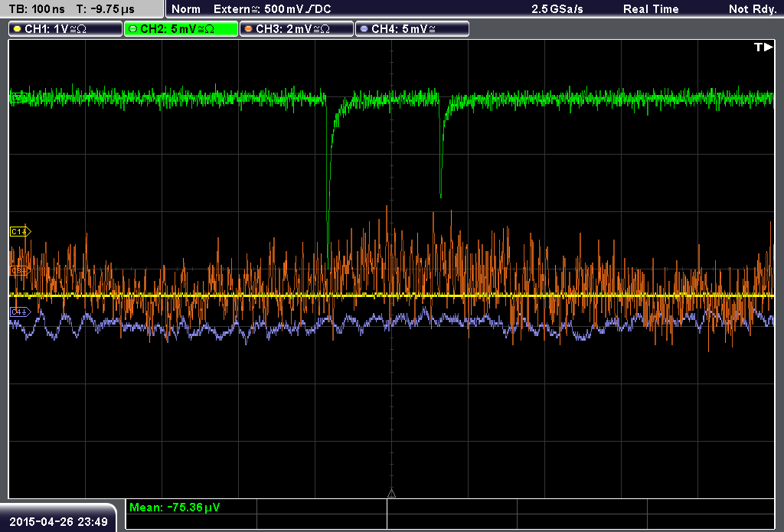Click the green C2 ground level marker
This screenshot has height=532, width=784.
click(x=19, y=97)
